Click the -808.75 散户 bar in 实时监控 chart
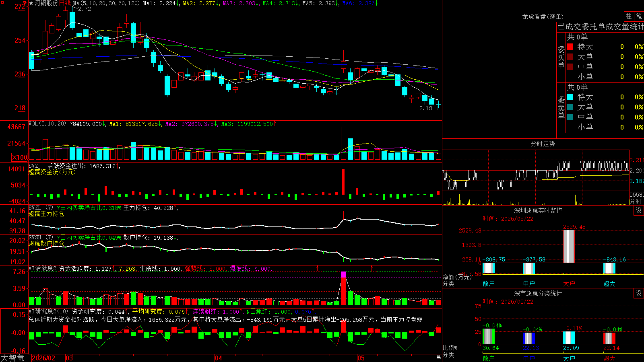 click(489, 268)
